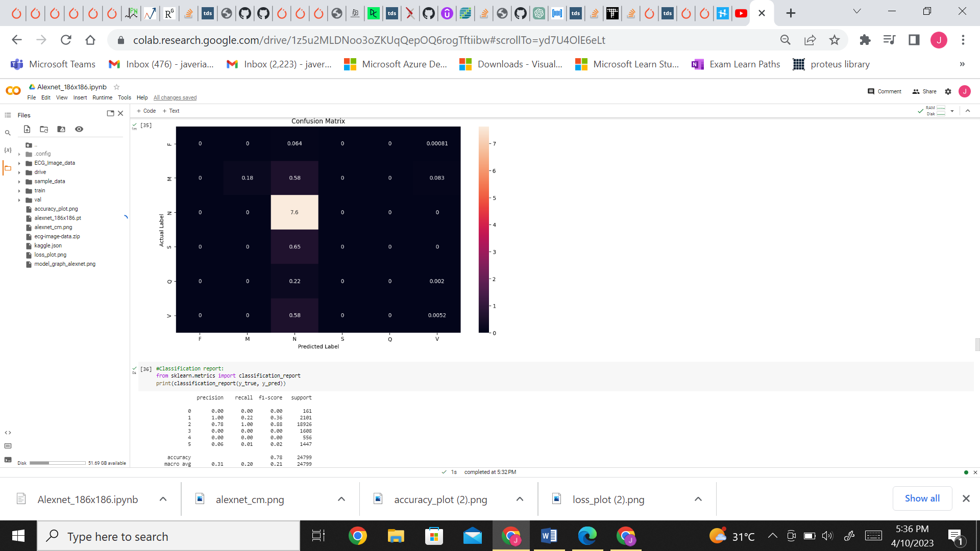Click the Disk usage progress bar
Image resolution: width=980 pixels, height=551 pixels.
[57, 463]
